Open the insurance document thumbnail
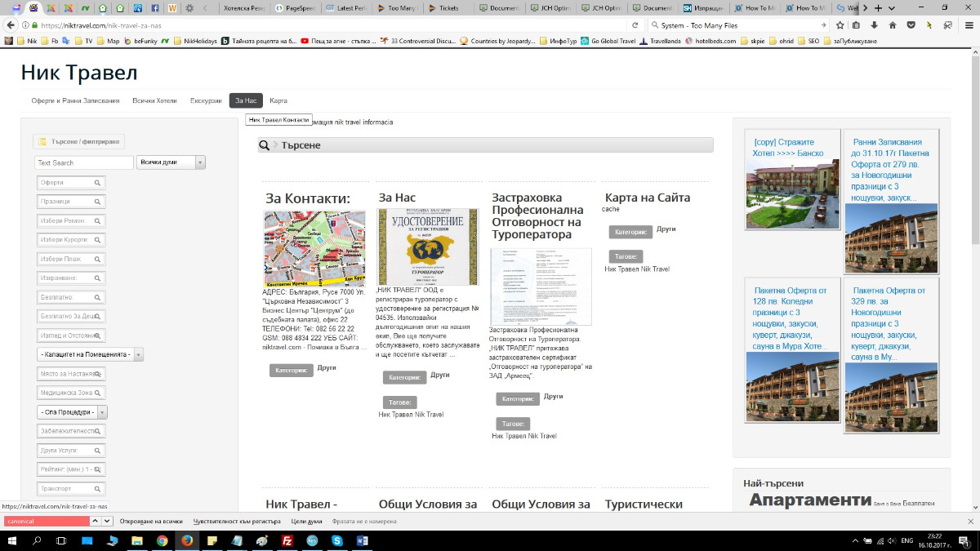Screen dimensions: 980x551 click(x=541, y=287)
